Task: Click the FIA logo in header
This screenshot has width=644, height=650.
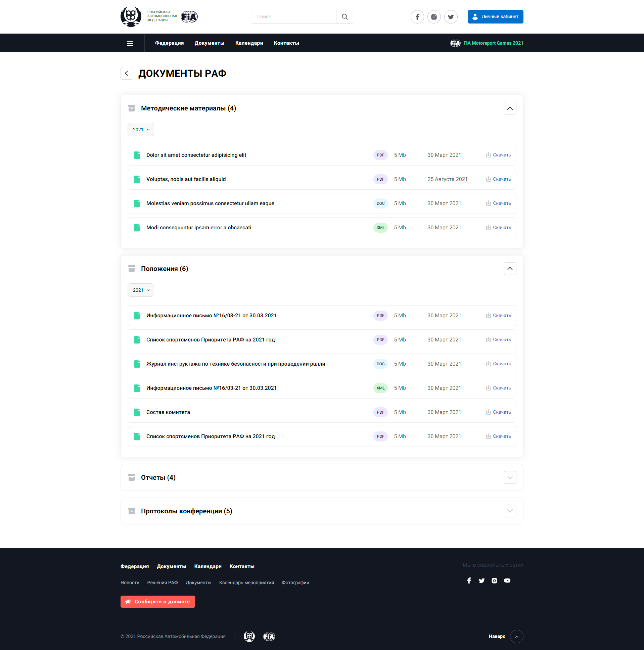Action: pos(189,16)
